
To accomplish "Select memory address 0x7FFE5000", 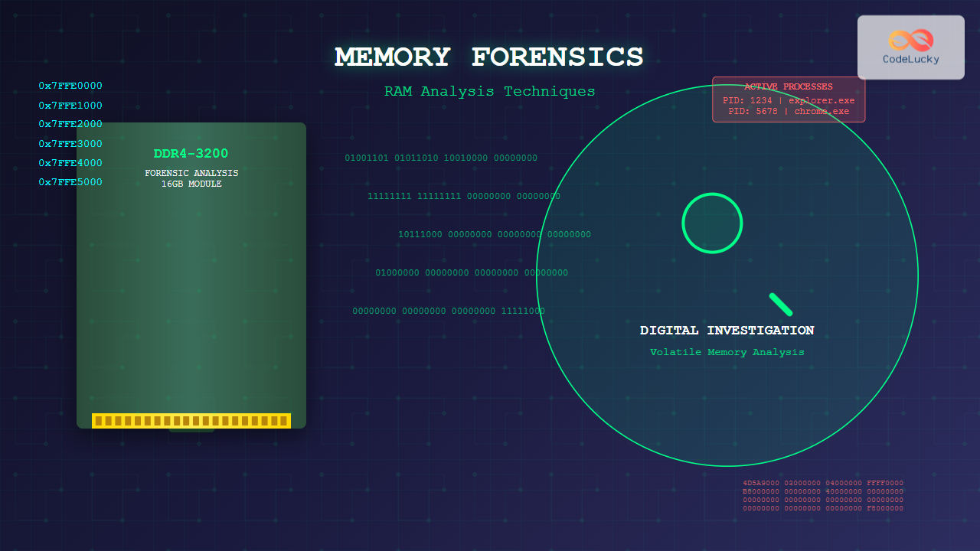I will point(70,182).
